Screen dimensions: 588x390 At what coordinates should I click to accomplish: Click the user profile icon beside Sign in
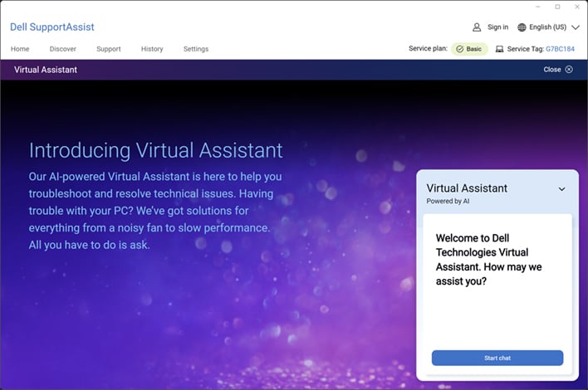click(477, 27)
